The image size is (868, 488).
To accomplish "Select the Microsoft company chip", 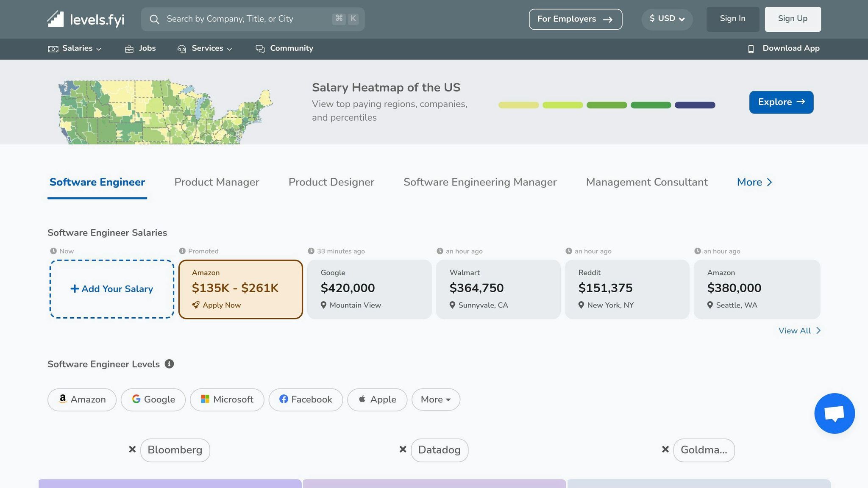I will point(227,399).
